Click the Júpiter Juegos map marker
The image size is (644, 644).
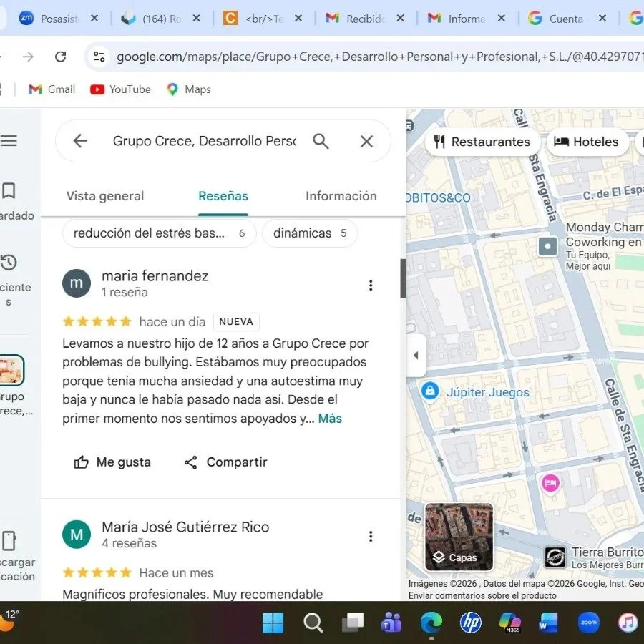430,391
